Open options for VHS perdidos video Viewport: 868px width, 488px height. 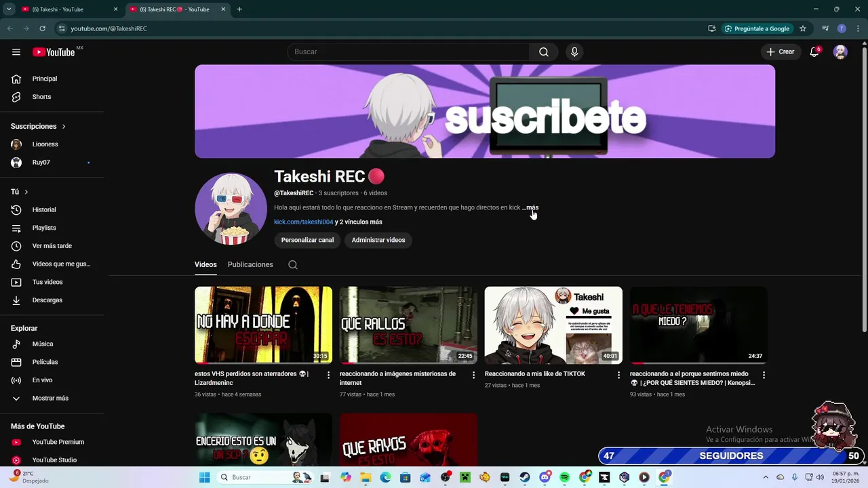329,375
